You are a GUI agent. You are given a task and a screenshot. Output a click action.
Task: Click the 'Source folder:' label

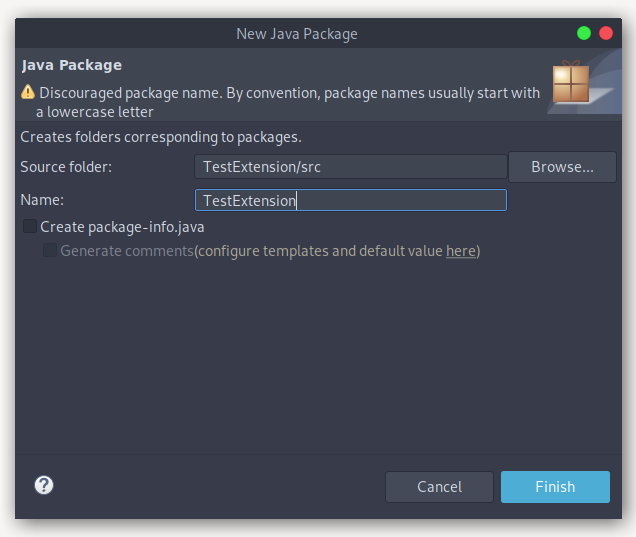coord(66,167)
